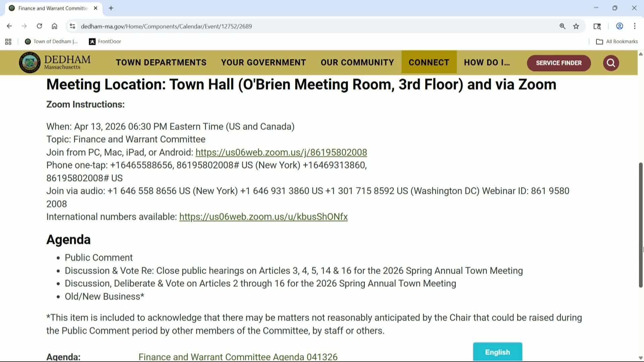Open the browser zoom magnifier in the address bar
Viewport: 644px width, 362px height.
pyautogui.click(x=562, y=26)
